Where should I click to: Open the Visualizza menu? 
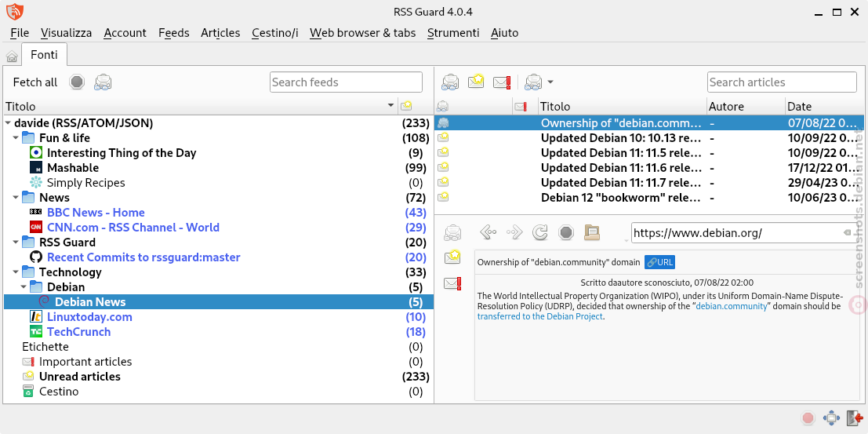pyautogui.click(x=66, y=33)
